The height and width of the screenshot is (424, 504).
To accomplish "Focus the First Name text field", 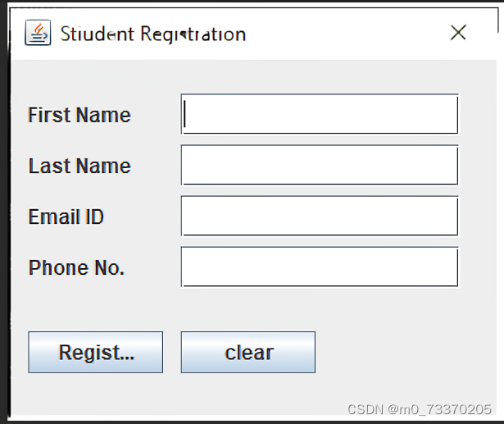I will point(320,115).
